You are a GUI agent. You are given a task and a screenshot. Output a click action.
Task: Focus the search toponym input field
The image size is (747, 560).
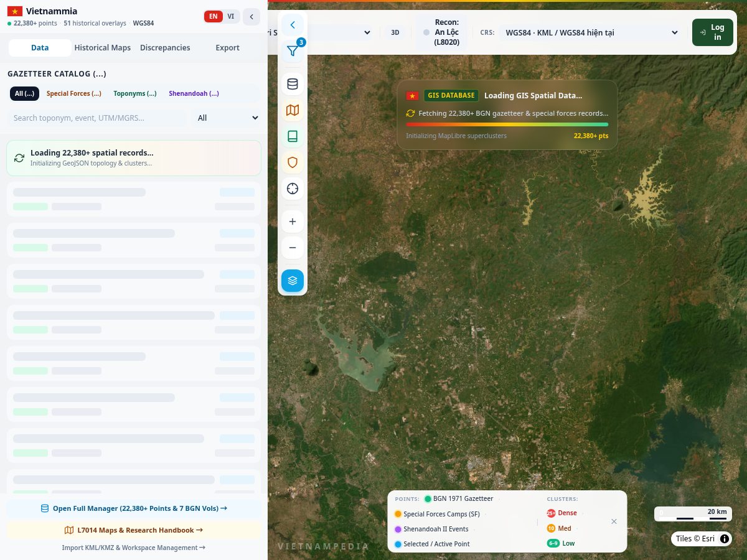pos(97,118)
